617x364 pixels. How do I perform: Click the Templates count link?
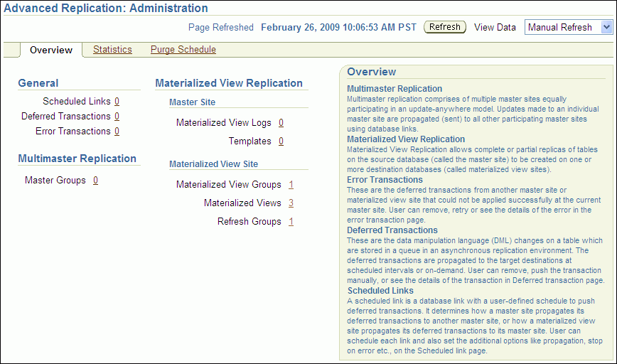click(x=281, y=141)
